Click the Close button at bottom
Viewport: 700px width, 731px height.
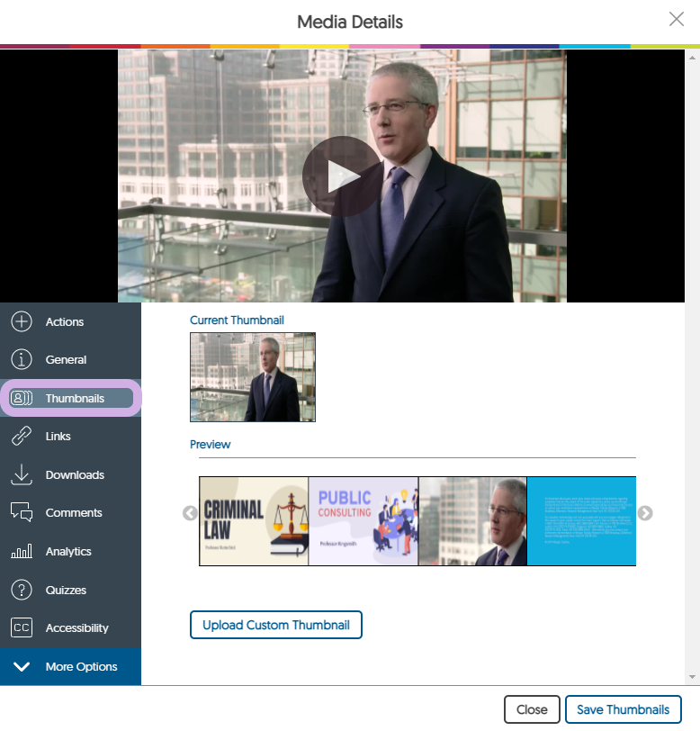coord(532,709)
